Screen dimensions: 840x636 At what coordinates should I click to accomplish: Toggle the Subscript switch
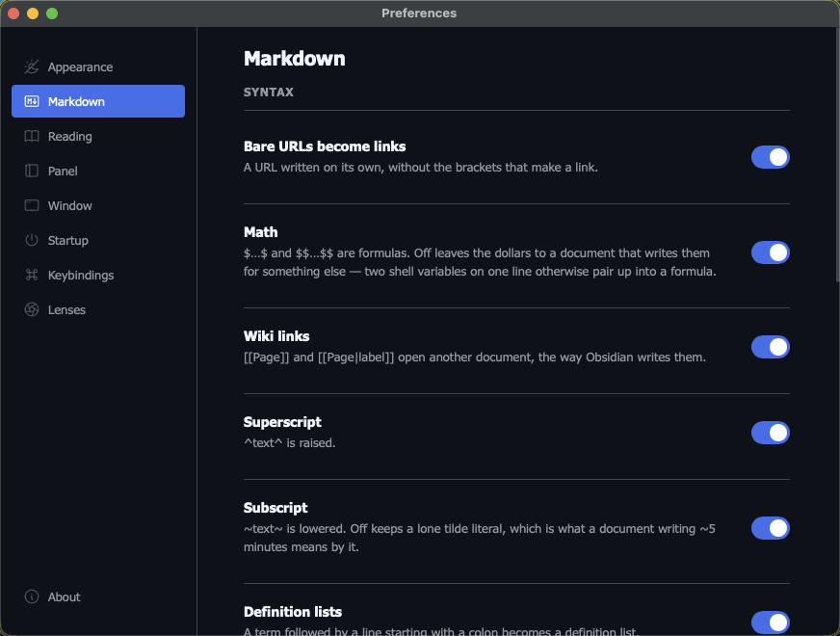tap(770, 528)
